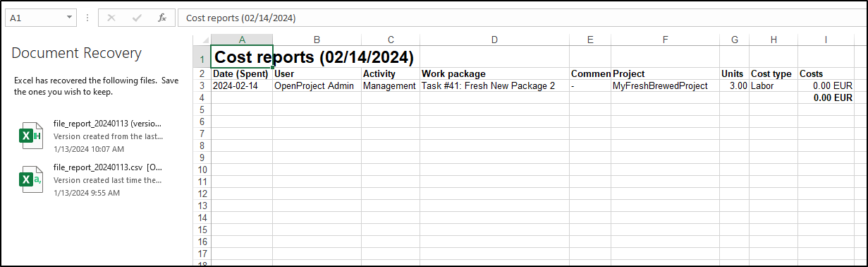868x267 pixels.
Task: Click the Cancel X icon in formula bar
Action: [111, 18]
